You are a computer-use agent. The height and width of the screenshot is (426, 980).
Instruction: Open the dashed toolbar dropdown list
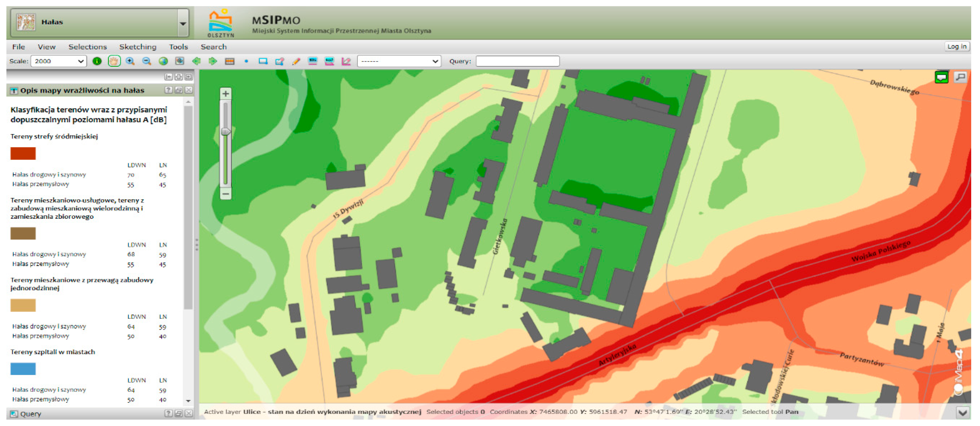point(399,61)
